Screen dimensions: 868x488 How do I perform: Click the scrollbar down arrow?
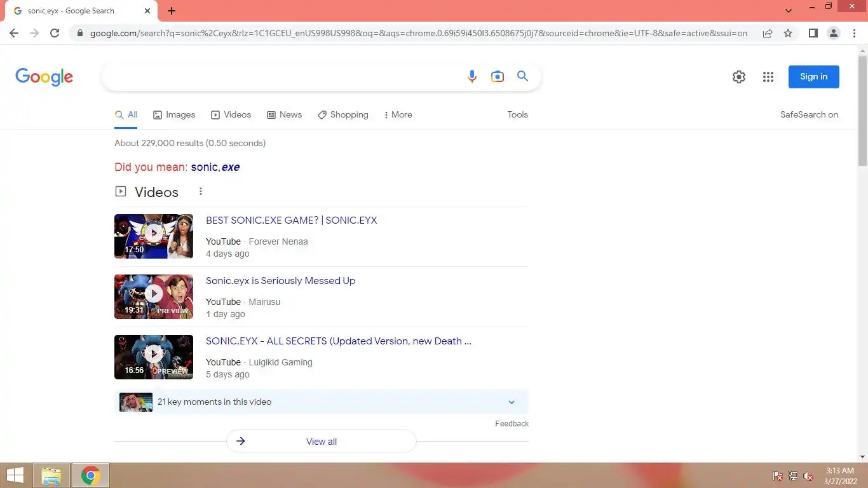pos(862,457)
